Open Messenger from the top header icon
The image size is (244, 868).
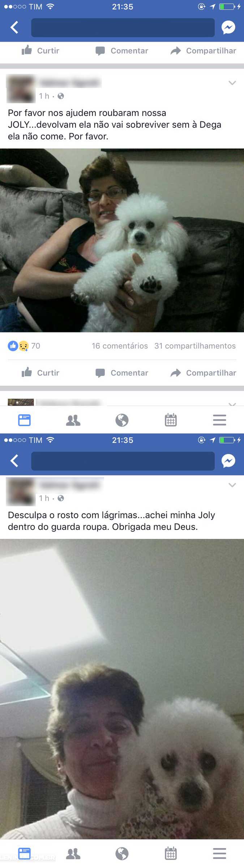(228, 28)
